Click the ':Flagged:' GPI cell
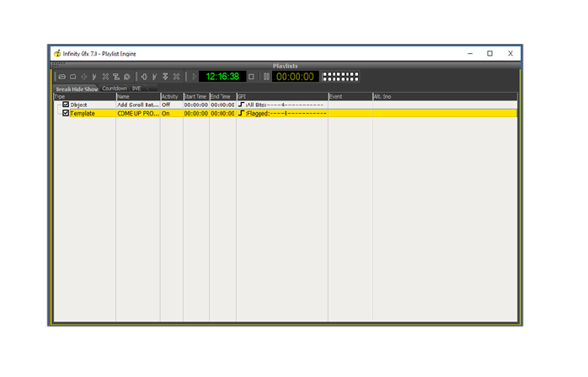The width and height of the screenshot is (588, 377). click(x=282, y=113)
